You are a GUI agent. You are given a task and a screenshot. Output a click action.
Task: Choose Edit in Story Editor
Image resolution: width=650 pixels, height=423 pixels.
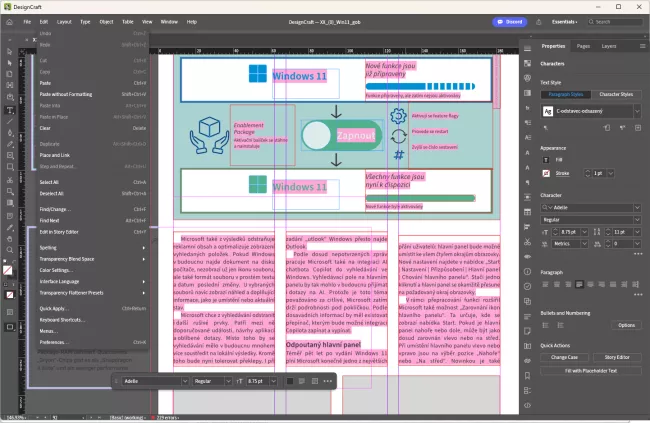coord(92,232)
